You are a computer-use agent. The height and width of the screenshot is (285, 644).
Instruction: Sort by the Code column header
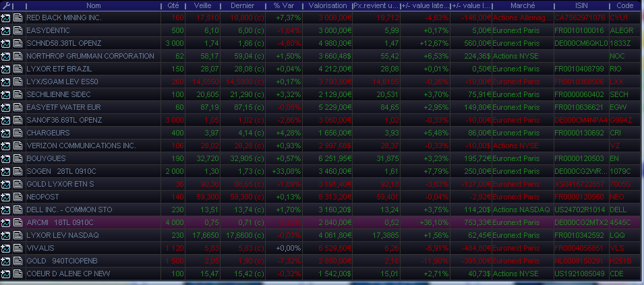[624, 6]
